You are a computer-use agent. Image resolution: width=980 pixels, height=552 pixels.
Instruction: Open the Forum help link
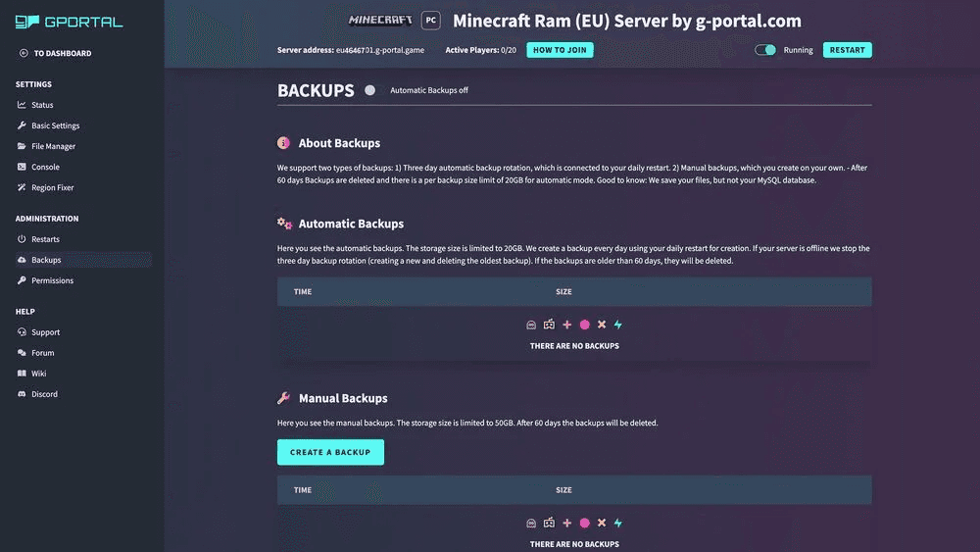(43, 353)
